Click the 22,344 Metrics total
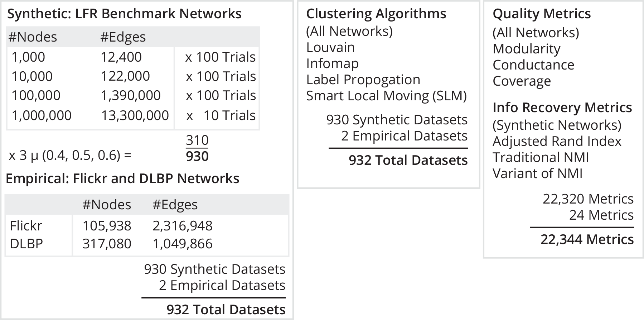 pyautogui.click(x=587, y=239)
